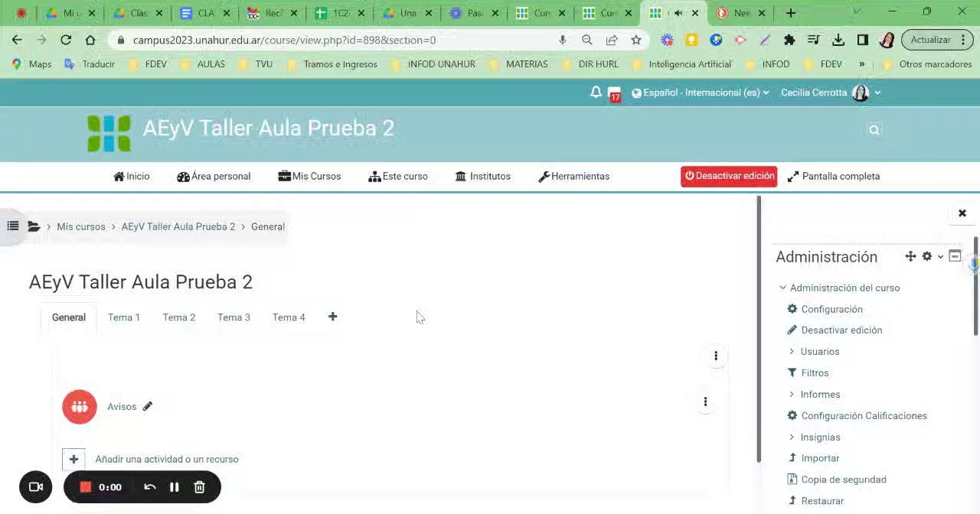Click the search magnifier in course header
Image resolution: width=980 pixels, height=514 pixels.
(x=874, y=130)
